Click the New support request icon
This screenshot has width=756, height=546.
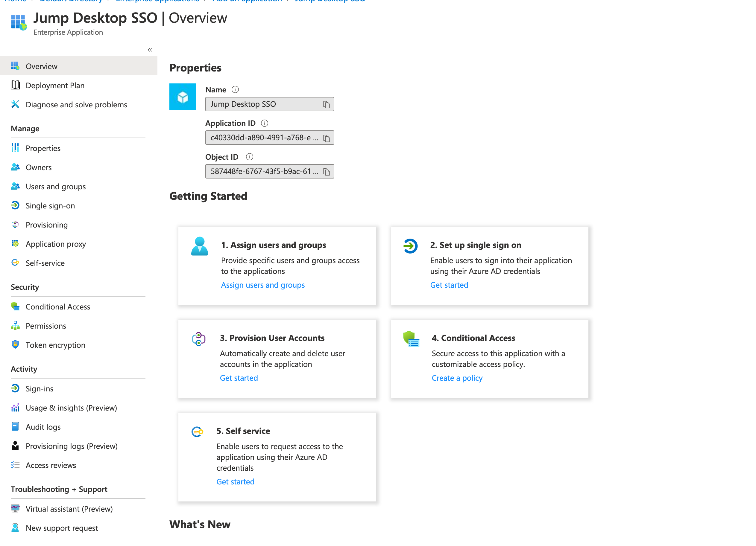[x=15, y=528]
